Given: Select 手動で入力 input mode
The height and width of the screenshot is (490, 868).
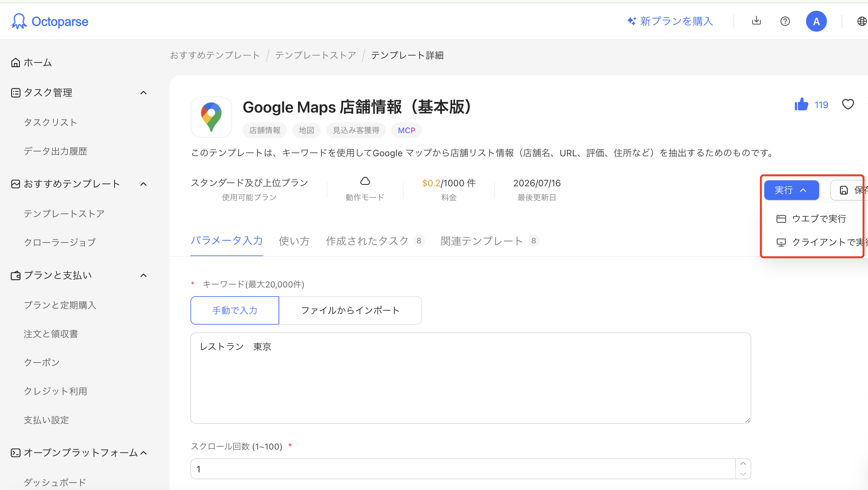Looking at the screenshot, I should [x=234, y=310].
